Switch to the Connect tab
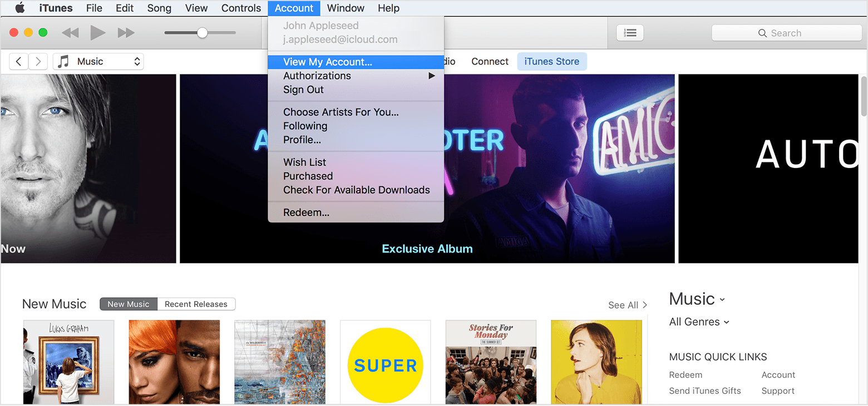Screen dimensions: 868x406 click(x=490, y=62)
